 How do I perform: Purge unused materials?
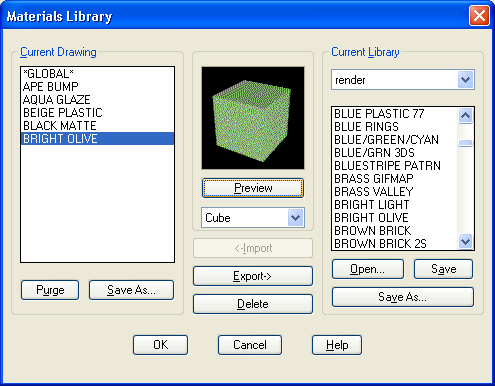click(x=50, y=290)
